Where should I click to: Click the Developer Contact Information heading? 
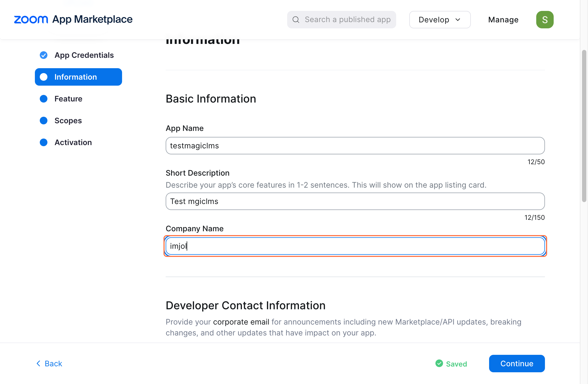(245, 305)
